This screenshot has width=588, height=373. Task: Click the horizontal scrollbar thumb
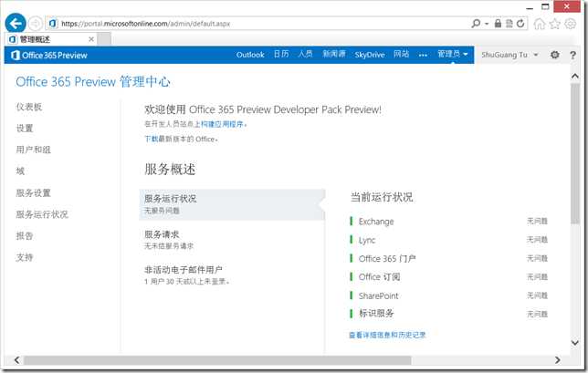pos(217,360)
